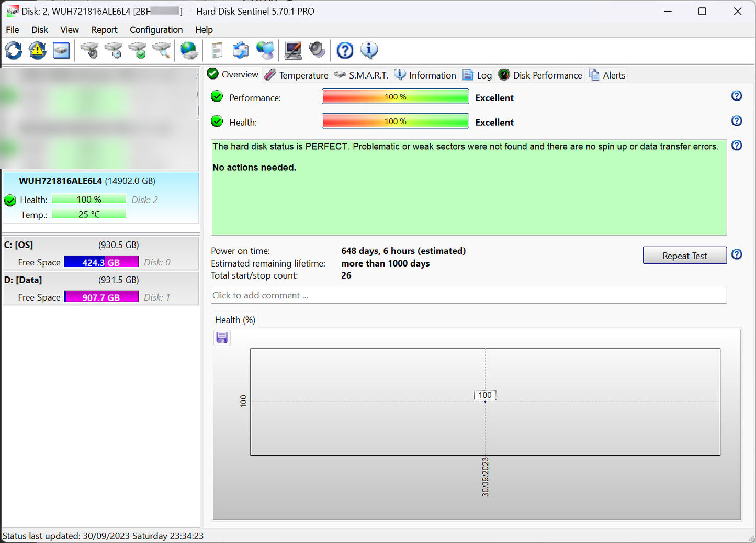Click the disk with green checkmark toolbar icon

(138, 51)
